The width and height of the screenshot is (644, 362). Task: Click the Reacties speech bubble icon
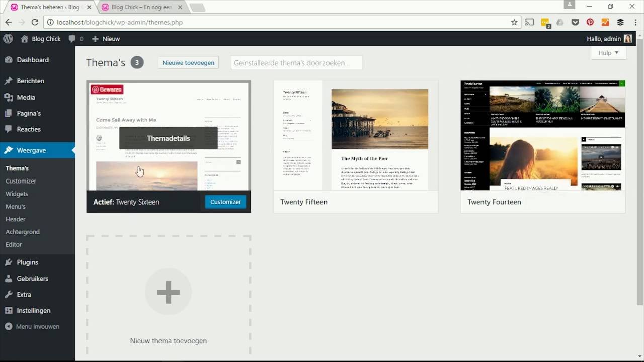pyautogui.click(x=9, y=129)
